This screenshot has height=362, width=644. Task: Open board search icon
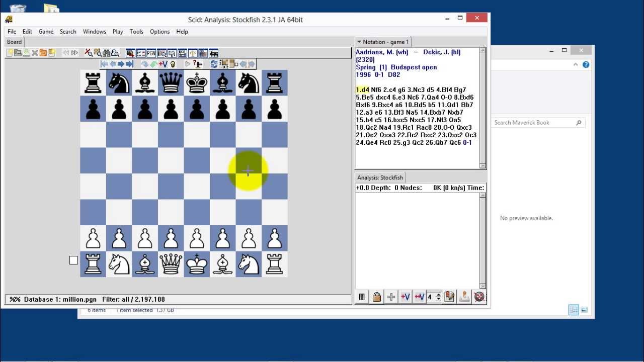[x=97, y=53]
